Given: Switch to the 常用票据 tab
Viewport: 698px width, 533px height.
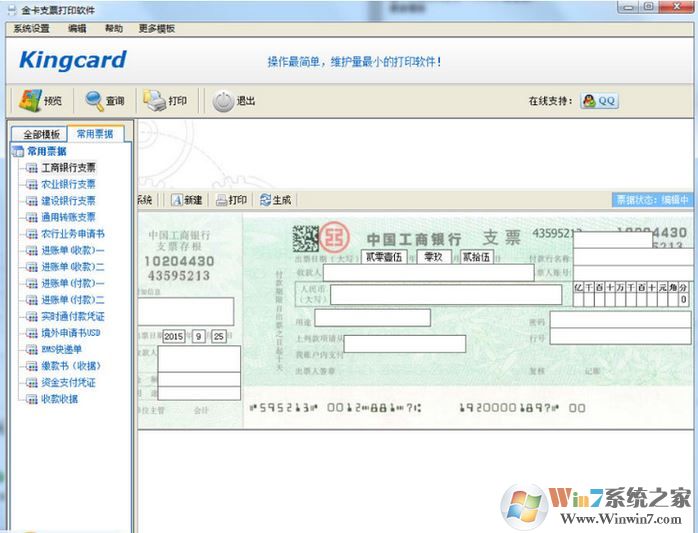Looking at the screenshot, I should pos(95,134).
